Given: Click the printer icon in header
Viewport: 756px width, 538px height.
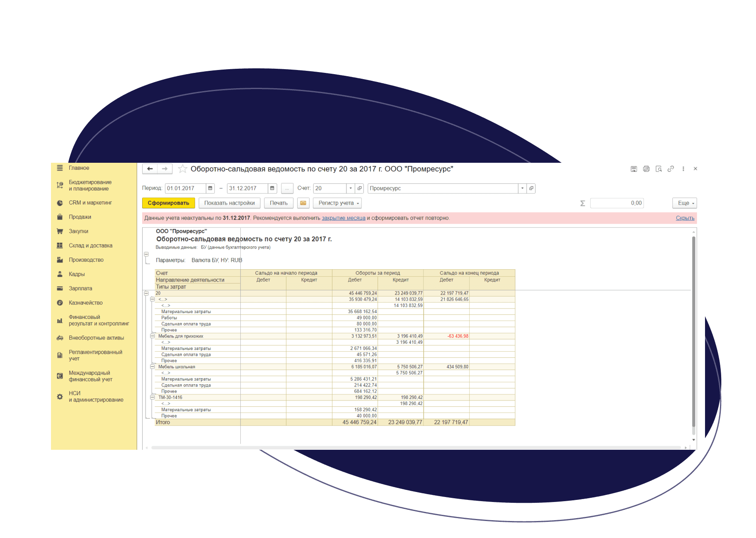Looking at the screenshot, I should click(646, 169).
